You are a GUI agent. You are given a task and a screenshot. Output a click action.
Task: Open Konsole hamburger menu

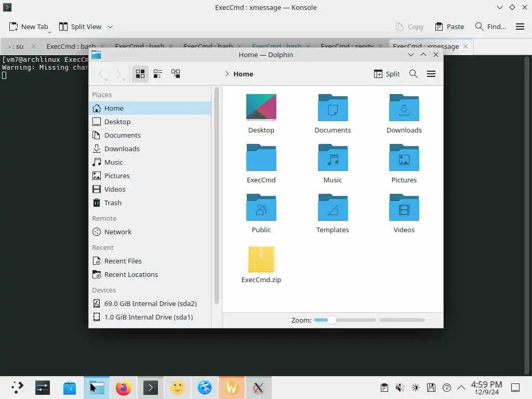point(520,26)
